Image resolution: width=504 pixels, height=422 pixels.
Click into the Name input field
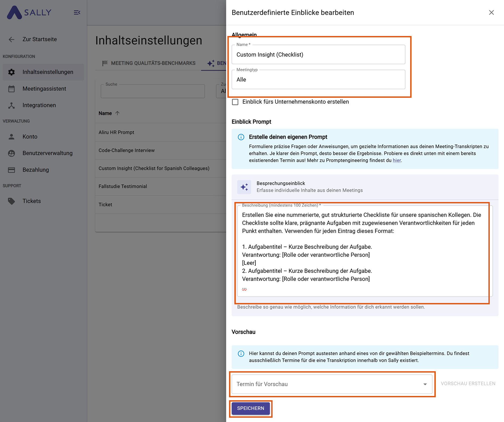[318, 55]
